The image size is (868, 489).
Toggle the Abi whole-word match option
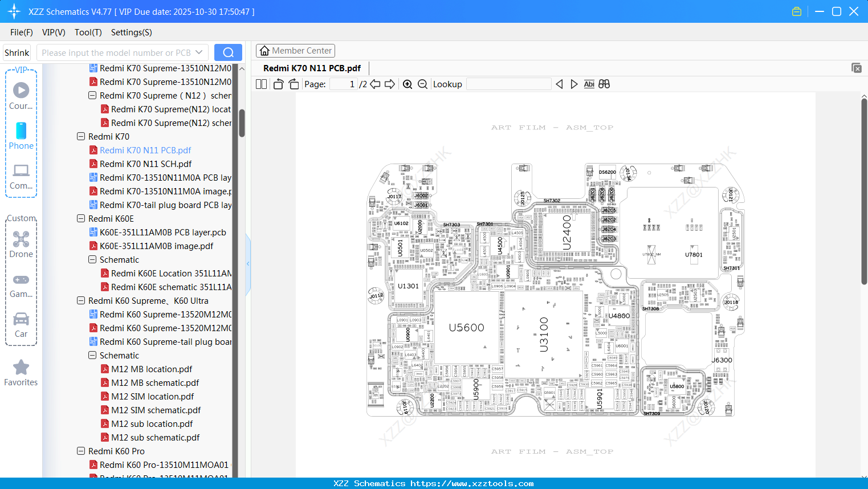(x=589, y=84)
